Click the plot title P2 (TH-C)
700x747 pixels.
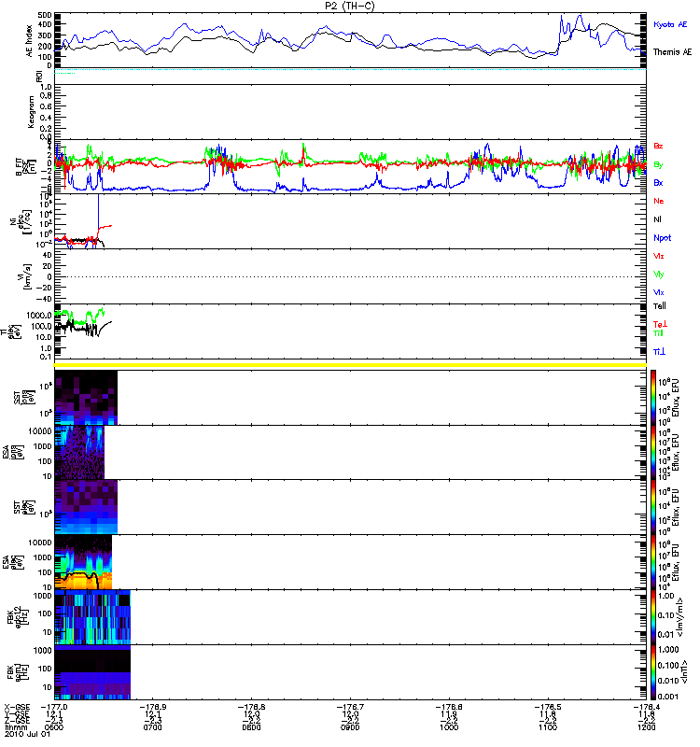[350, 6]
